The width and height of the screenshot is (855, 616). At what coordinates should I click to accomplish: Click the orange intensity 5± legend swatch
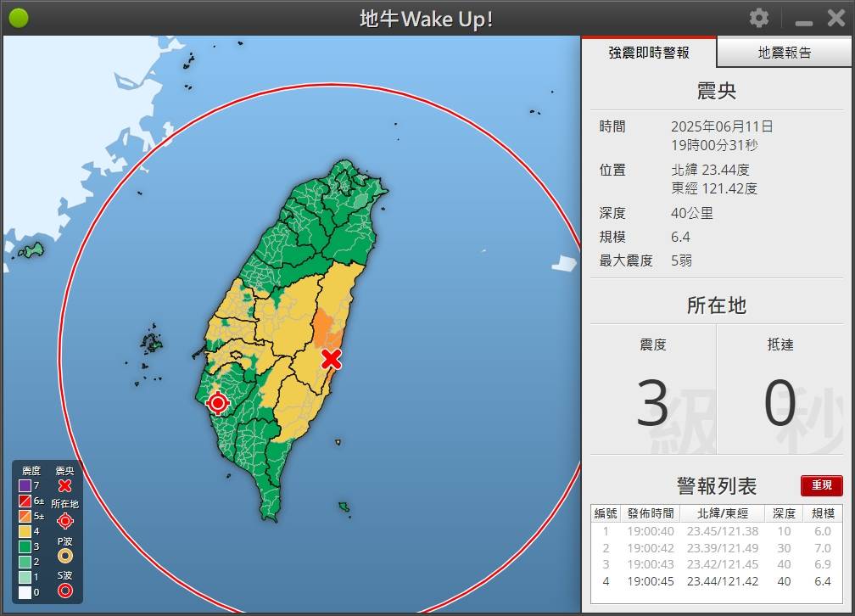click(25, 516)
